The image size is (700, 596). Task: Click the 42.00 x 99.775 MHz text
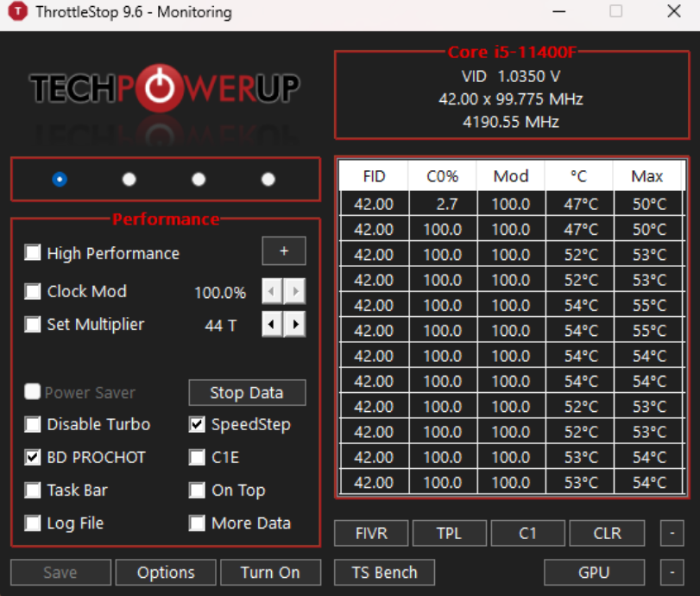point(511,98)
